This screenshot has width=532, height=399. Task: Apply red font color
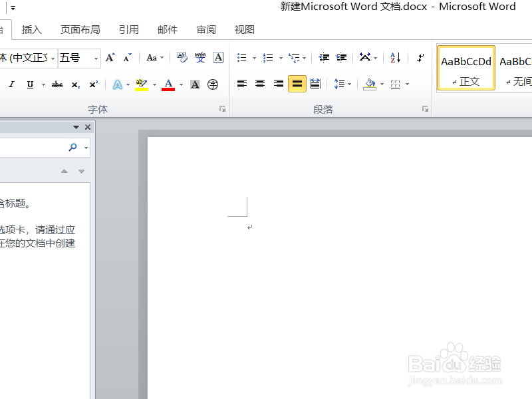pos(168,84)
